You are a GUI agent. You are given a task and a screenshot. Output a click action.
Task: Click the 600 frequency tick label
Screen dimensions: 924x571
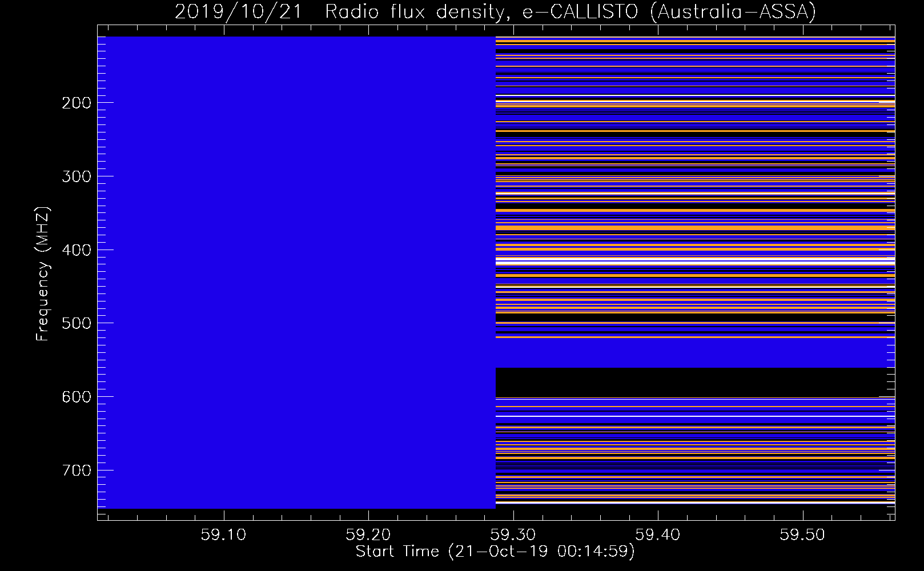(77, 397)
